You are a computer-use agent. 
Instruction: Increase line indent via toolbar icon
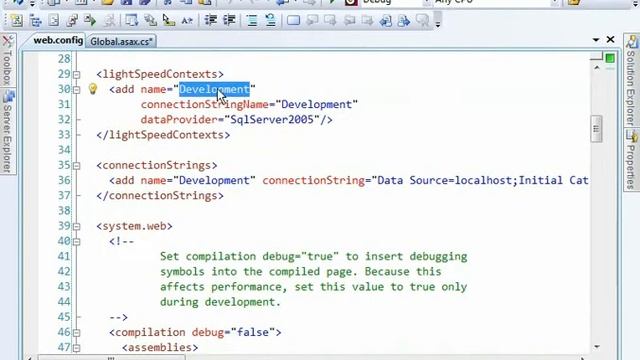[x=229, y=20]
